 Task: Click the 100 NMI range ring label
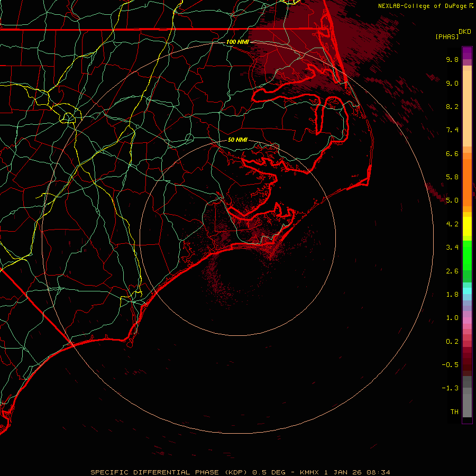tap(237, 42)
